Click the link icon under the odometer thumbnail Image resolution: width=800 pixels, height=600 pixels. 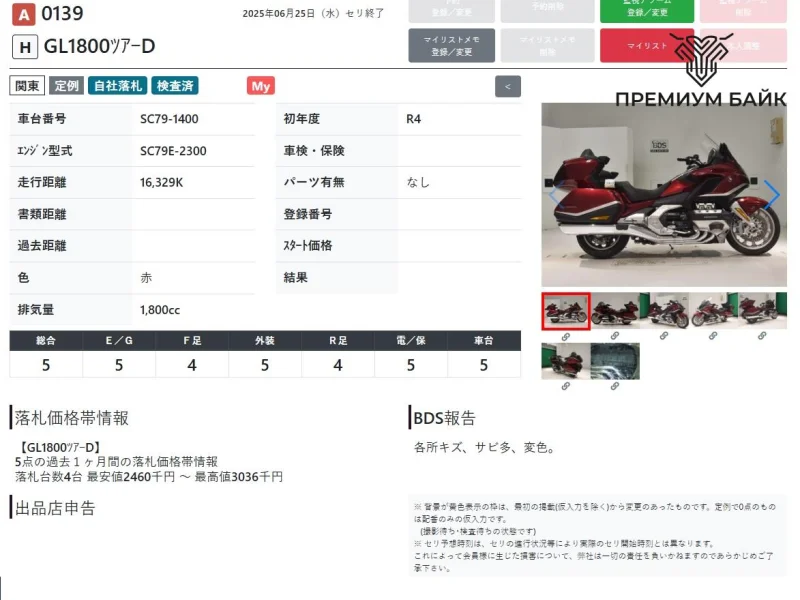click(614, 387)
